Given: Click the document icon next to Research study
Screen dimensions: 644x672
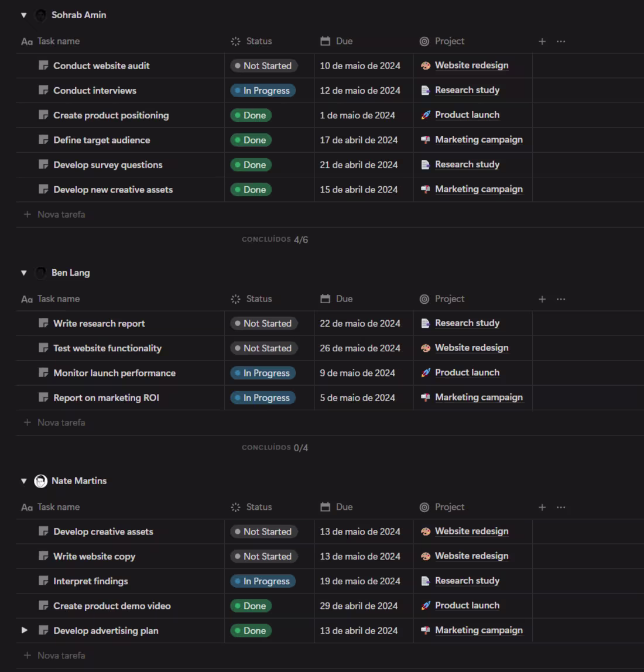Looking at the screenshot, I should click(426, 90).
